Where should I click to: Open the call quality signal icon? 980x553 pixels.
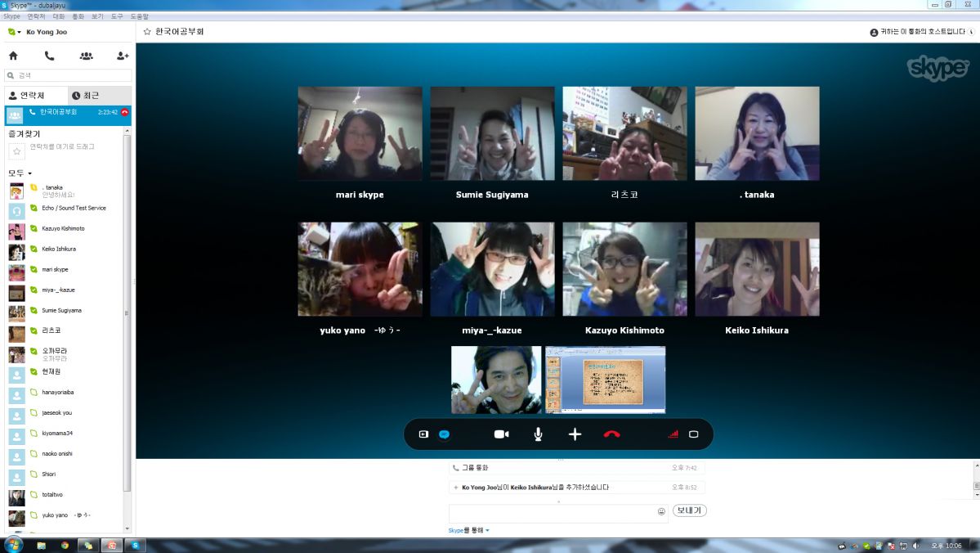(673, 434)
